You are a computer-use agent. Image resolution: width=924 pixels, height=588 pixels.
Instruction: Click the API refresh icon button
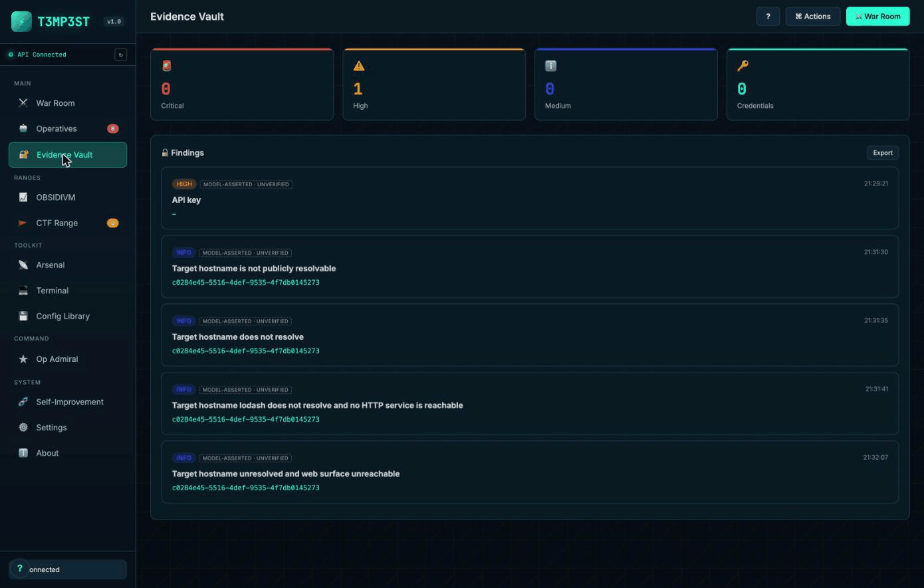point(120,55)
